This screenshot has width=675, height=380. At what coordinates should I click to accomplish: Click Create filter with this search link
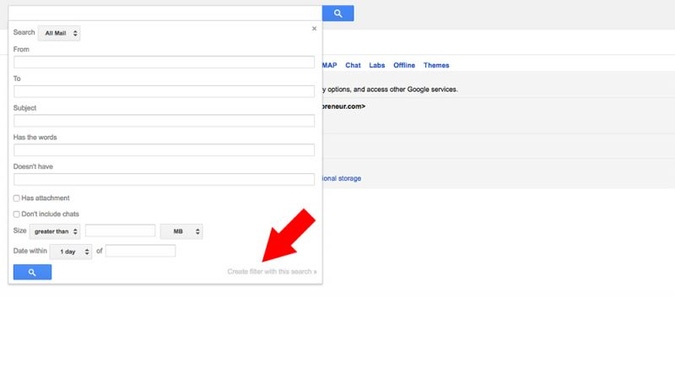click(272, 272)
